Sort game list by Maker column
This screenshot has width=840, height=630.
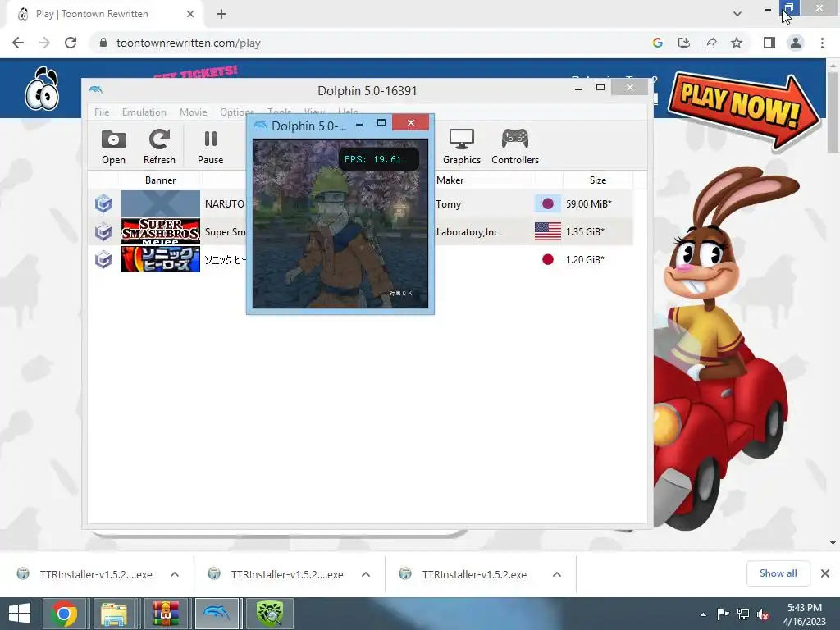click(x=450, y=180)
